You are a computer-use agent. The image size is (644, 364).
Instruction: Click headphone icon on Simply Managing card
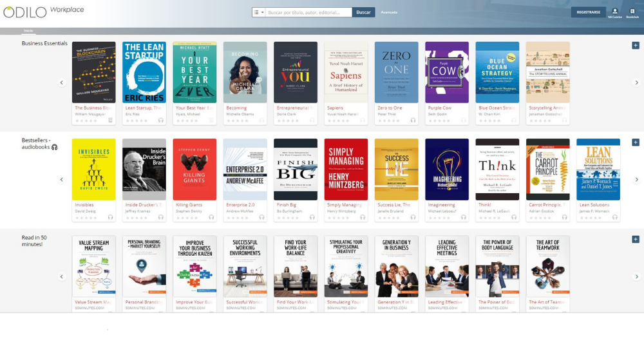click(x=363, y=217)
